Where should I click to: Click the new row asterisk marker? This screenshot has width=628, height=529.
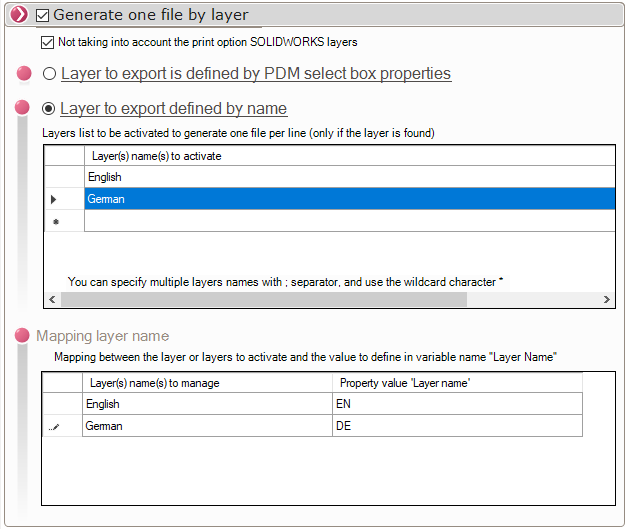(x=56, y=222)
